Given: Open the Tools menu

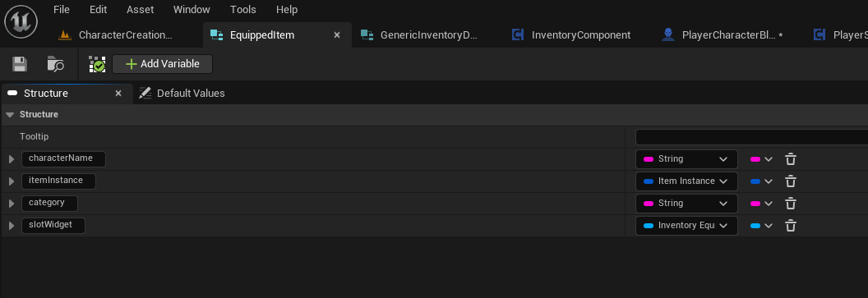Looking at the screenshot, I should point(243,9).
